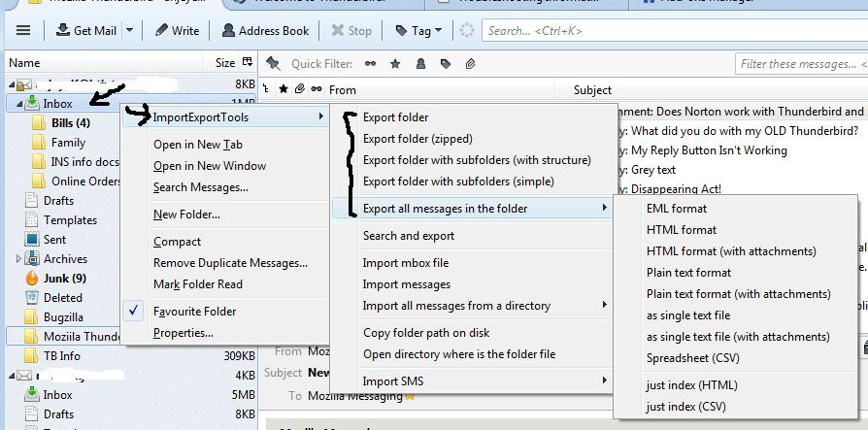Select the Family folder
Screen dimensions: 868x430
[x=68, y=143]
